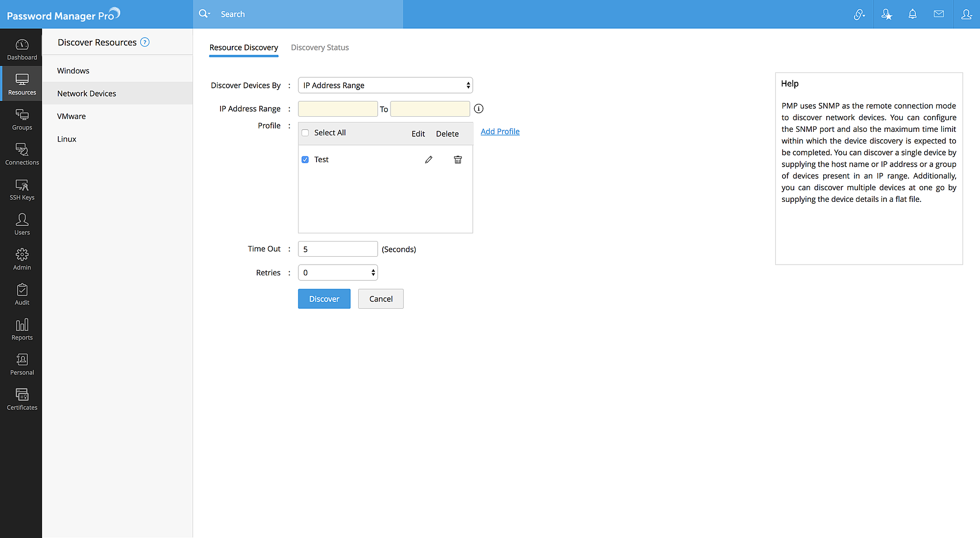Open the Discover Devices By dropdown
Image resolution: width=980 pixels, height=538 pixels.
[385, 85]
